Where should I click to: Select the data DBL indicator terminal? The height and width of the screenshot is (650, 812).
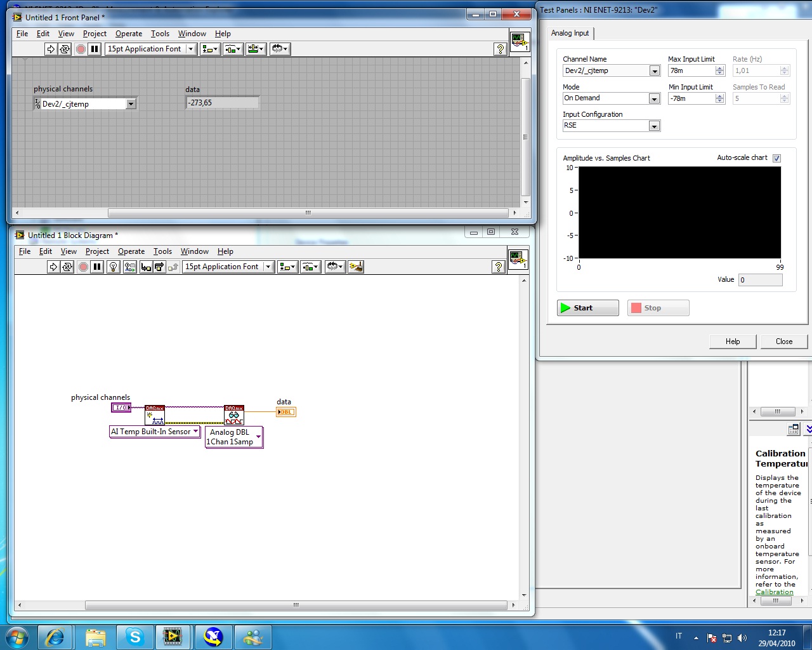point(286,412)
